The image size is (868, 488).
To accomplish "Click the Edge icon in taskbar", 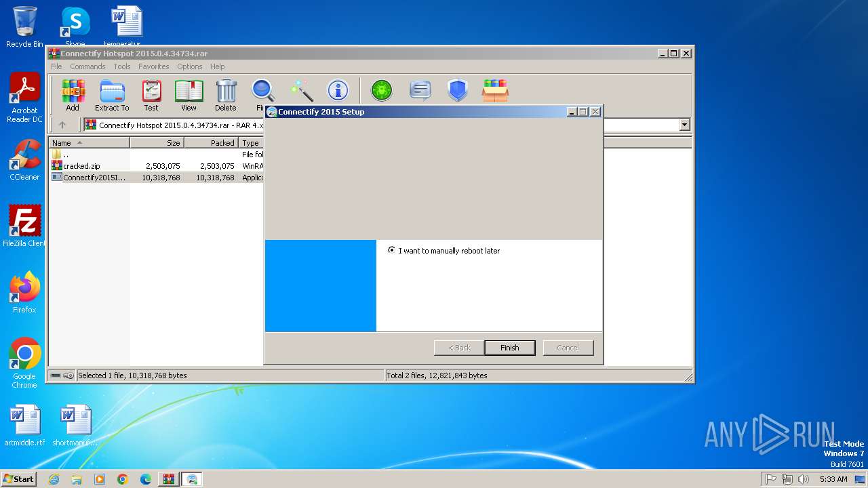I will click(x=146, y=479).
